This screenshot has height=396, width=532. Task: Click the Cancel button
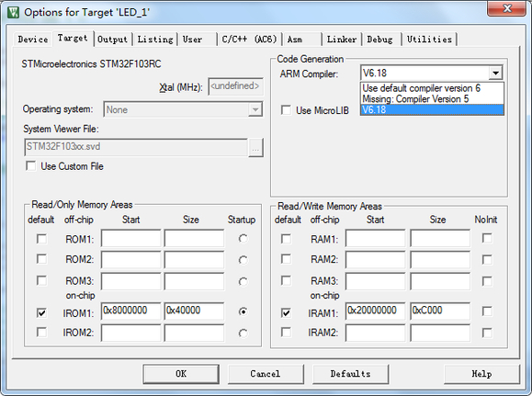pos(266,374)
